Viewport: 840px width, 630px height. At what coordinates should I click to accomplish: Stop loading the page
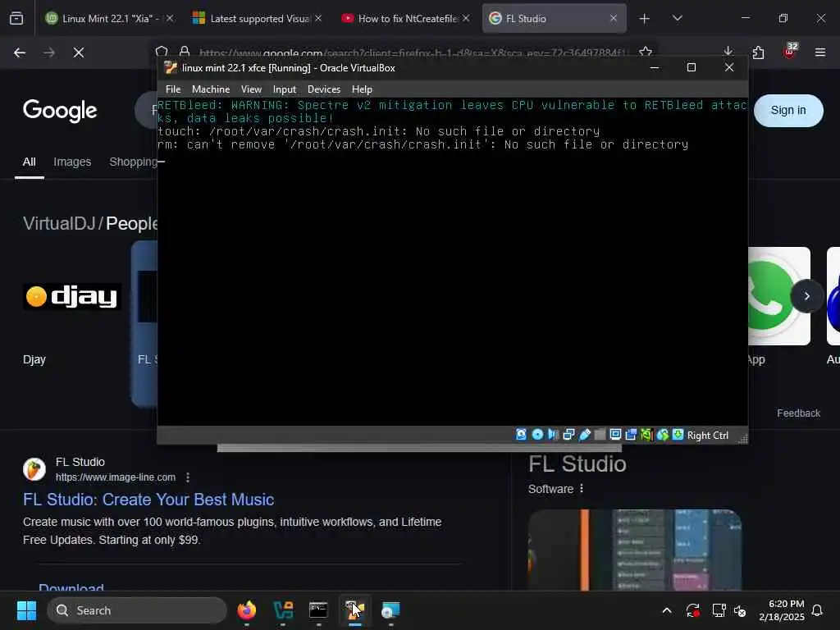[79, 52]
